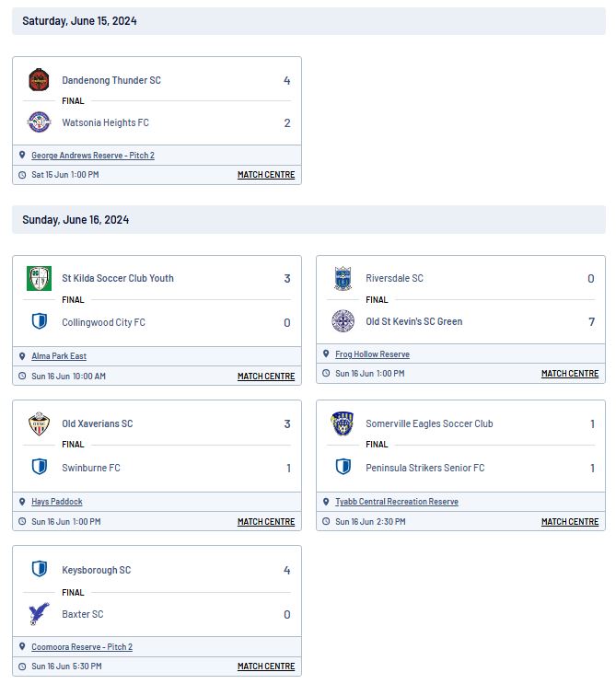The width and height of the screenshot is (616, 684).
Task: Click the Baxter SC eagle logo
Action: pyautogui.click(x=39, y=614)
